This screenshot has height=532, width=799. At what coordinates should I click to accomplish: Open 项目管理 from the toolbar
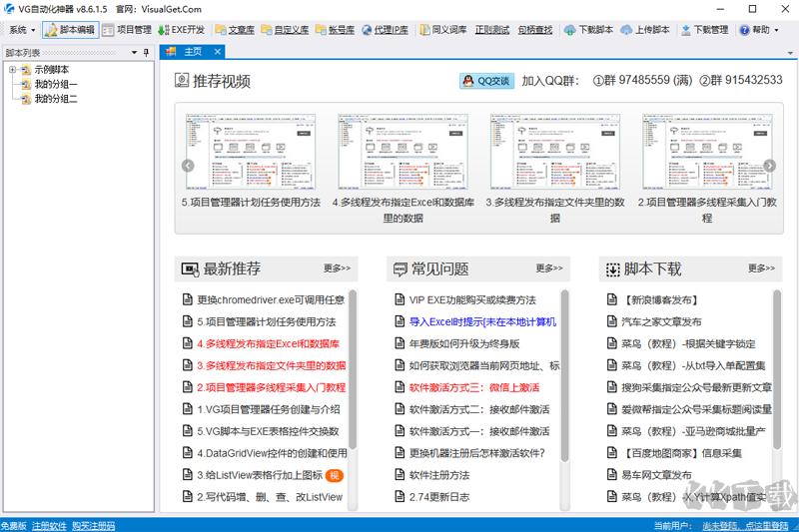pos(127,30)
